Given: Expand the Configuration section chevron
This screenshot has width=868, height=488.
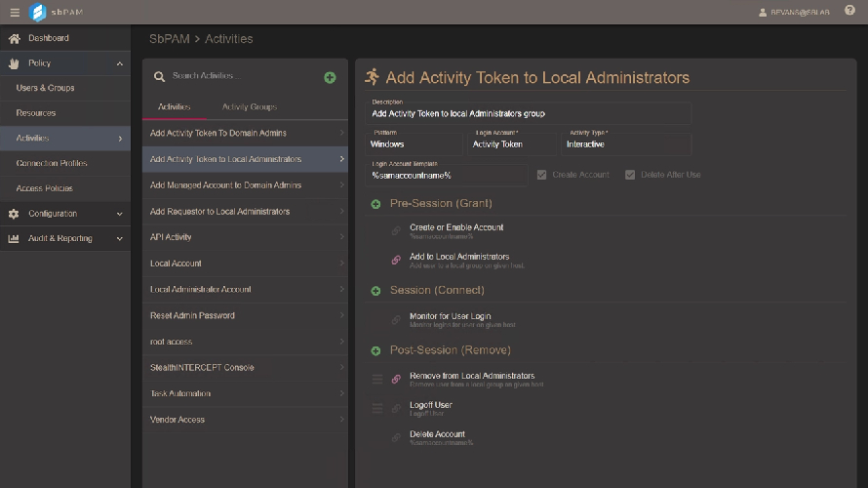Looking at the screenshot, I should (120, 214).
